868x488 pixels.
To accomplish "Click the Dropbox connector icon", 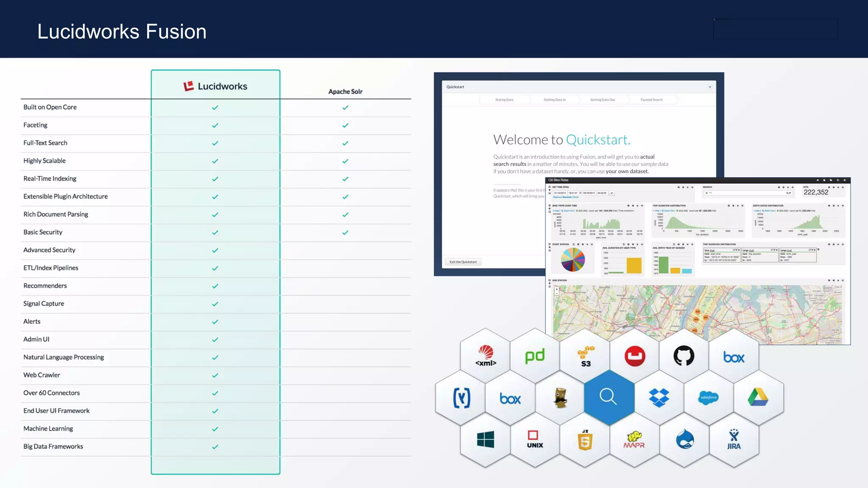I will (659, 398).
